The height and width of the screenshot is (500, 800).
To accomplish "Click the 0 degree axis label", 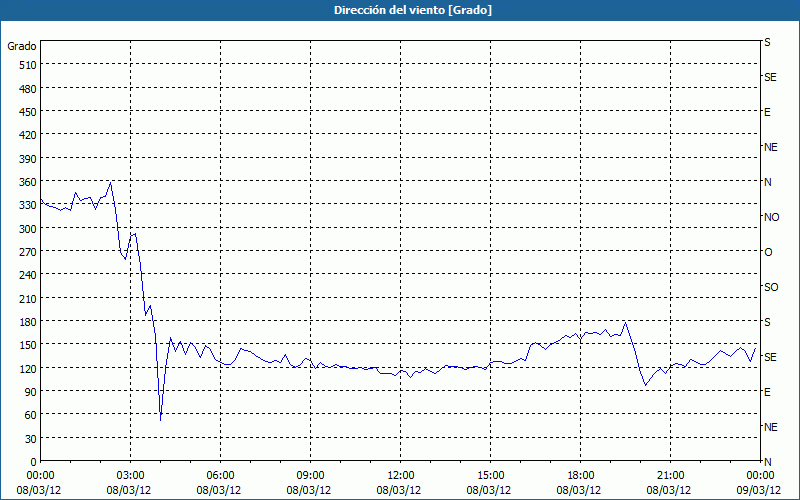I will coord(34,462).
